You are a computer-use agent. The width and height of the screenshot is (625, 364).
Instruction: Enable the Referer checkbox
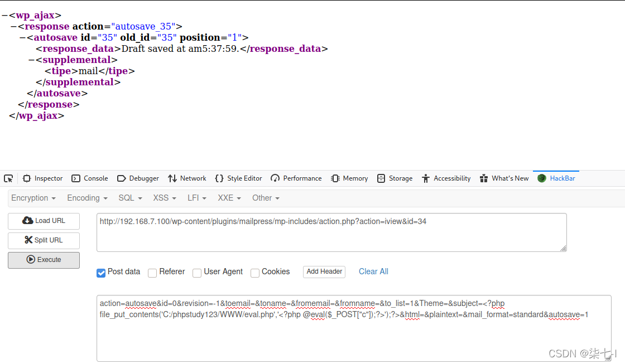[152, 273]
